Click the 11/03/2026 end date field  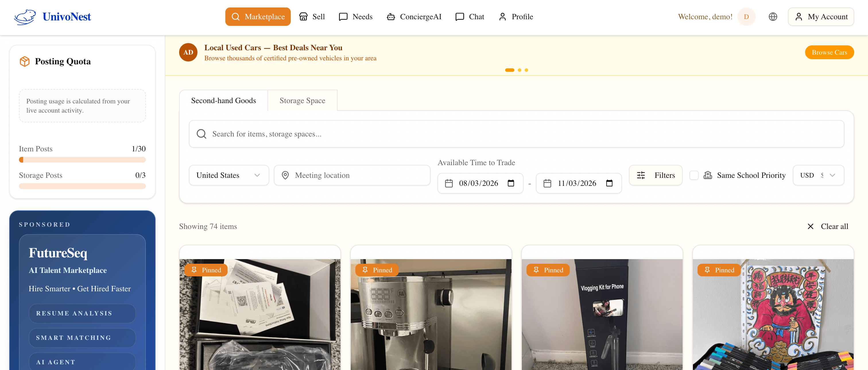tap(579, 183)
